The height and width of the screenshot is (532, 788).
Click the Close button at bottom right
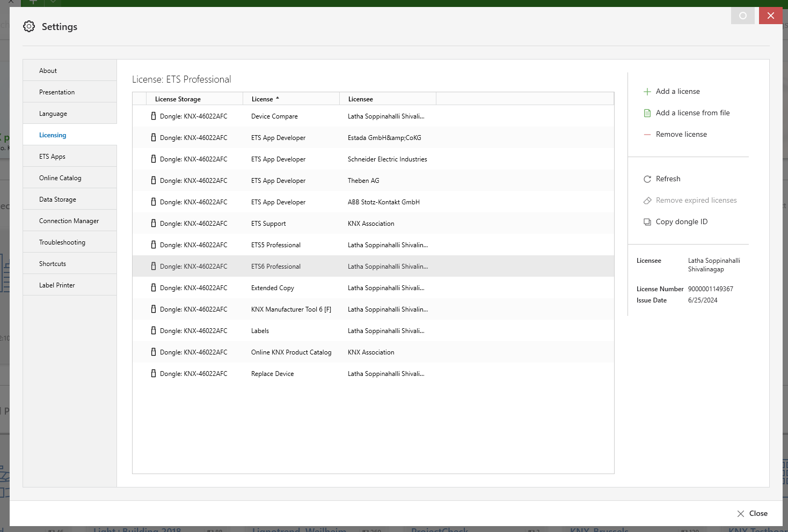point(752,514)
